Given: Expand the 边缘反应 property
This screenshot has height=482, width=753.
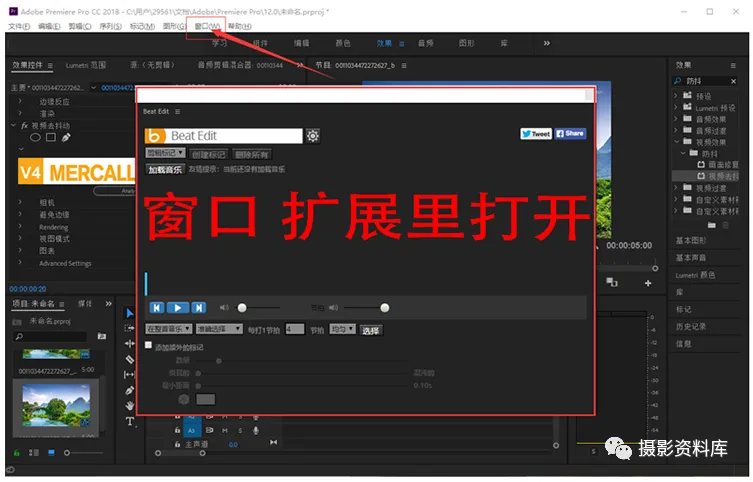Looking at the screenshot, I should pos(20,101).
